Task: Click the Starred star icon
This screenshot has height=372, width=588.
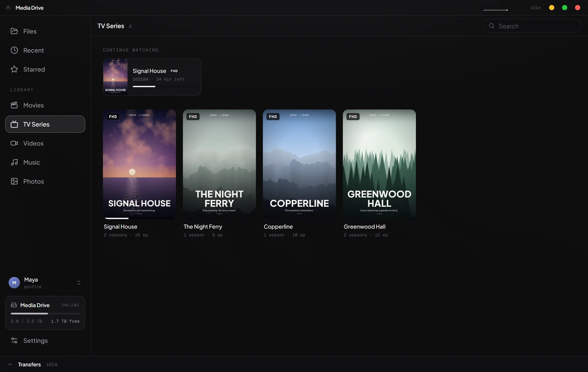Action: click(14, 69)
